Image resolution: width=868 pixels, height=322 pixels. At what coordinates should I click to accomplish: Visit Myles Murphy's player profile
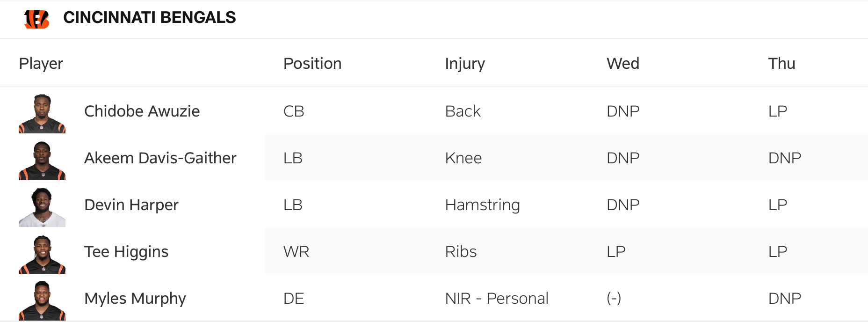(135, 299)
